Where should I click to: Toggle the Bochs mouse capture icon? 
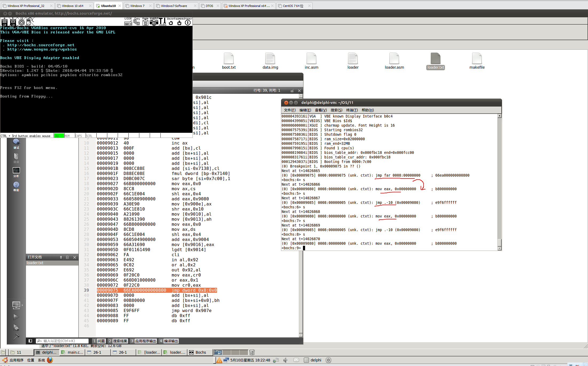pyautogui.click(x=30, y=21)
